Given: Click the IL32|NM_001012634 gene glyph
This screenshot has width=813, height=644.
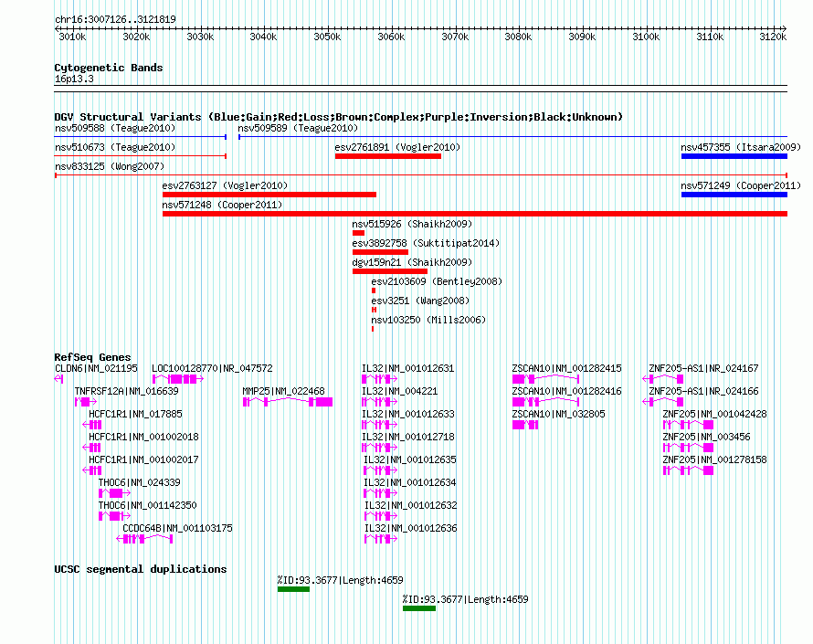Looking at the screenshot, I should [x=381, y=493].
